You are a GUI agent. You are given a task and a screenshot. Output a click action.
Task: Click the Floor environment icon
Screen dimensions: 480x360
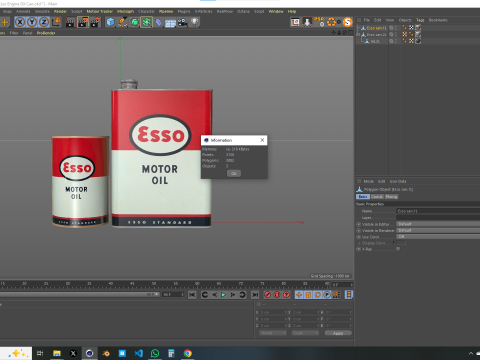tap(170, 22)
